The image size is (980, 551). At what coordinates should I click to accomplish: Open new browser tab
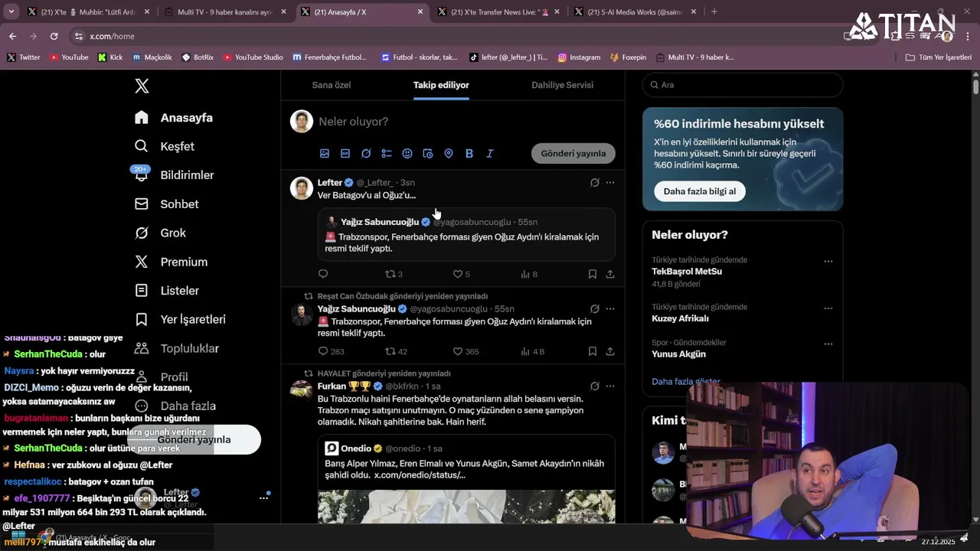click(x=714, y=12)
